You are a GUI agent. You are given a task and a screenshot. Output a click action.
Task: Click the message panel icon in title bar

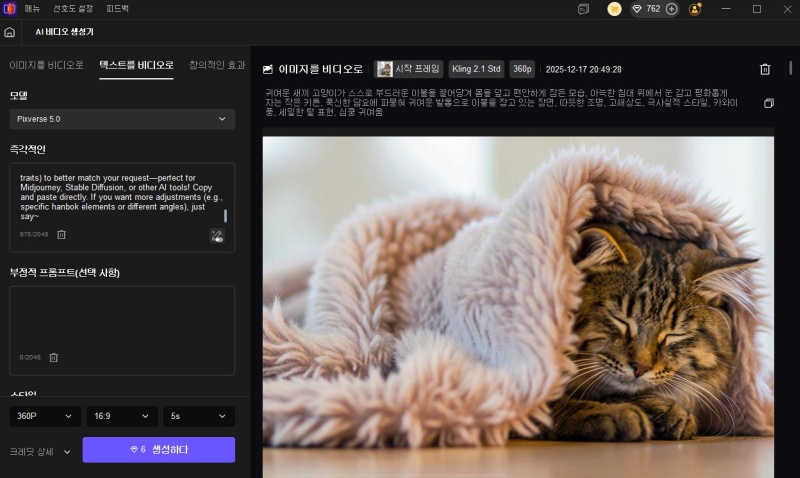click(584, 9)
